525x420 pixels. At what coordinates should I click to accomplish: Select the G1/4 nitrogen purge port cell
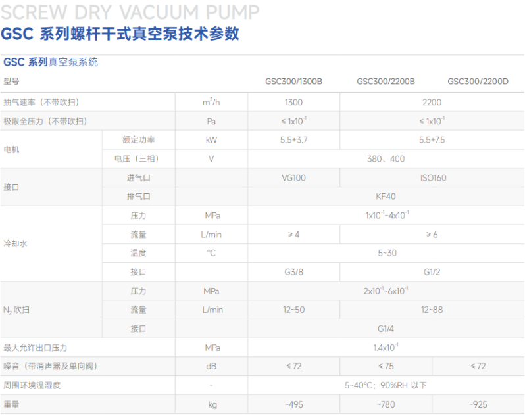[386, 329]
